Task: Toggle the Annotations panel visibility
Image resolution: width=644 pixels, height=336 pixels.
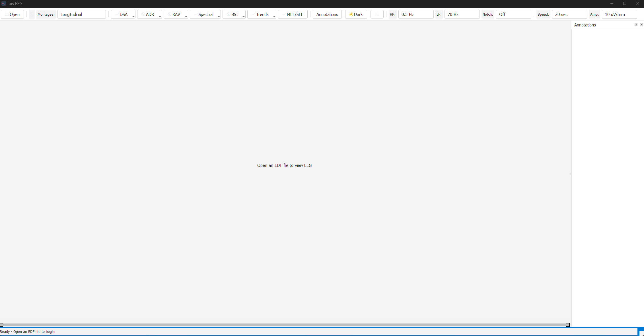Action: tap(327, 14)
